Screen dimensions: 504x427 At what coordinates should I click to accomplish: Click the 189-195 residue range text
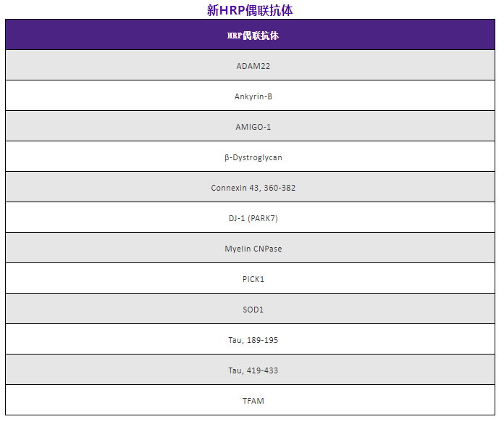point(262,340)
